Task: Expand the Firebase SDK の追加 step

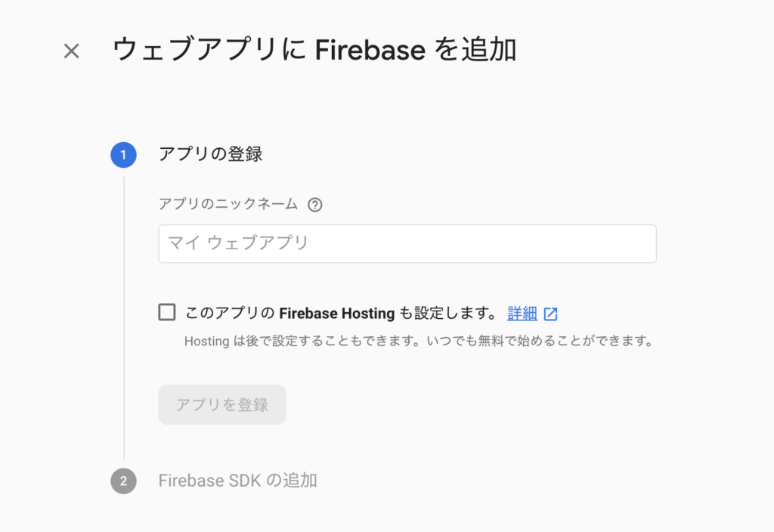Action: click(237, 481)
